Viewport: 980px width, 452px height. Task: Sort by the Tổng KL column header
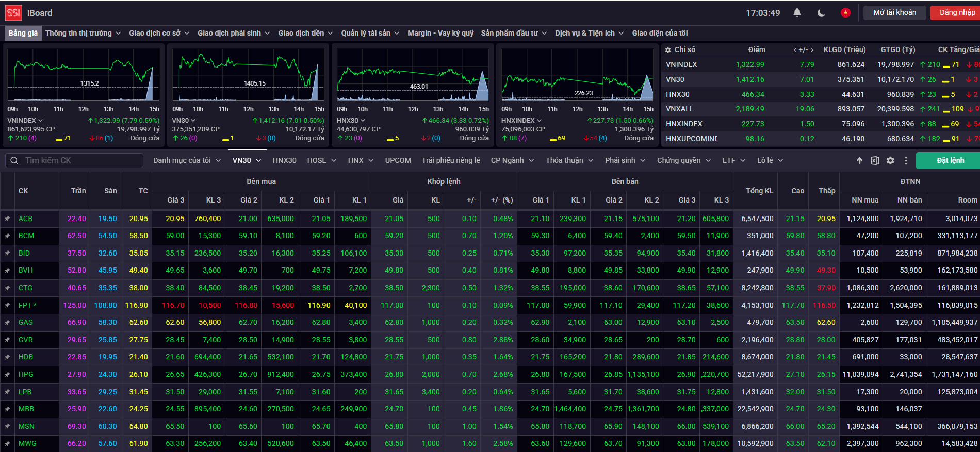point(759,191)
